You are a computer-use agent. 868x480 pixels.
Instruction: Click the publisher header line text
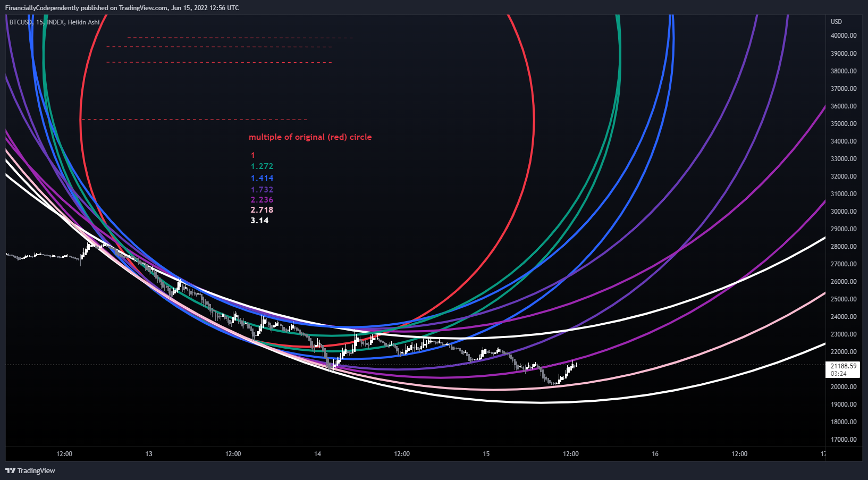122,8
